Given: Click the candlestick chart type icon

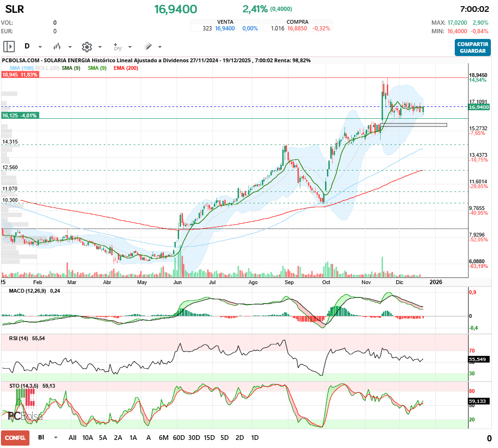Looking at the screenshot, I should (57, 47).
